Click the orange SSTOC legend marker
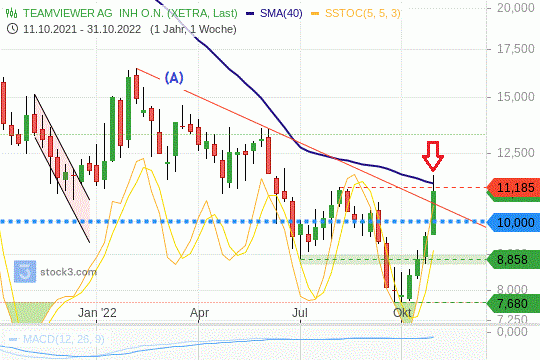This screenshot has height=360, width=540. click(315, 14)
